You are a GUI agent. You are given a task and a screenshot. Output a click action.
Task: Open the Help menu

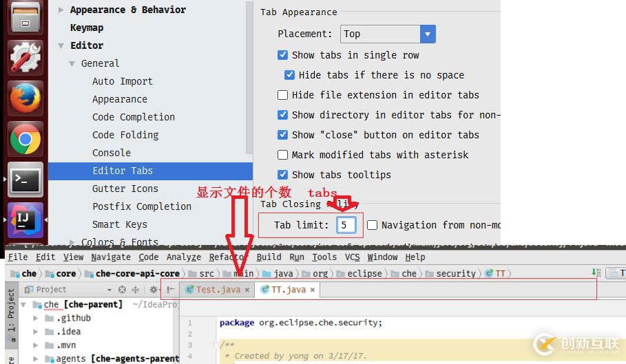415,257
